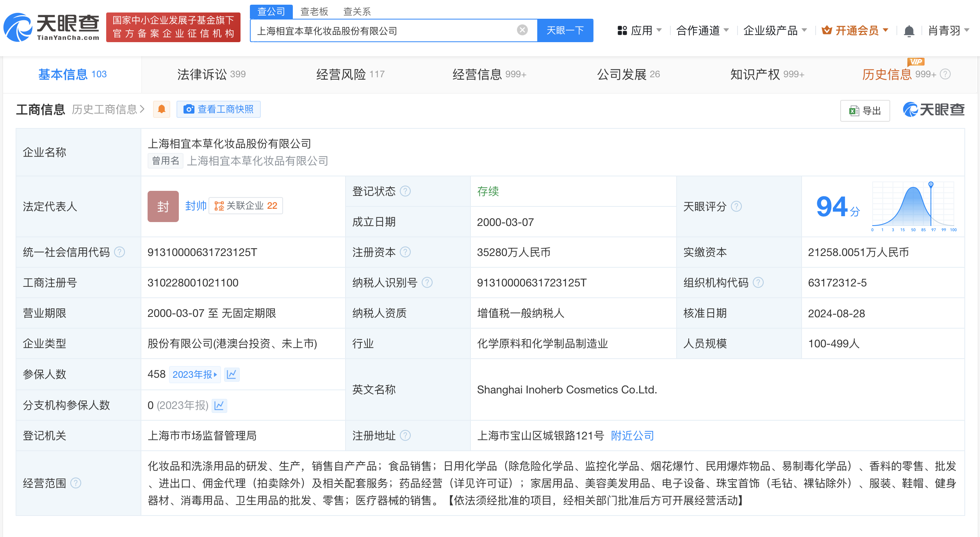Open the 基本信息 tab
980x537 pixels.
pos(72,74)
